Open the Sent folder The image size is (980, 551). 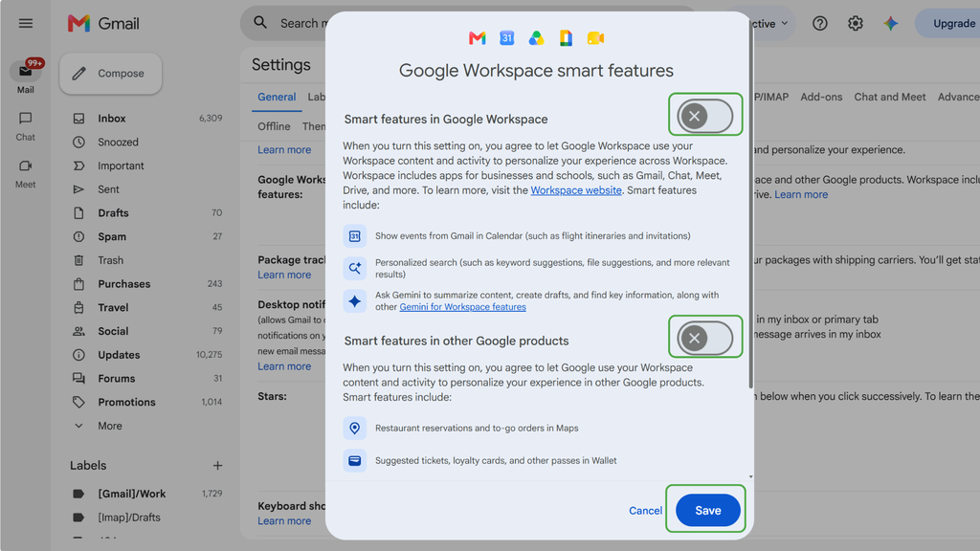(147, 189)
